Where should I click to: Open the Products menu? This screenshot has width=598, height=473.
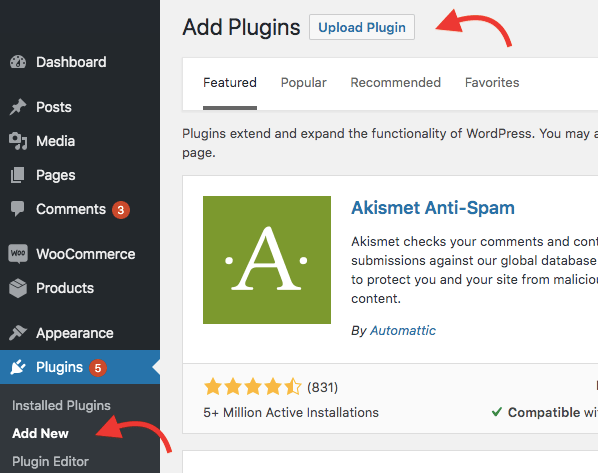tap(65, 288)
